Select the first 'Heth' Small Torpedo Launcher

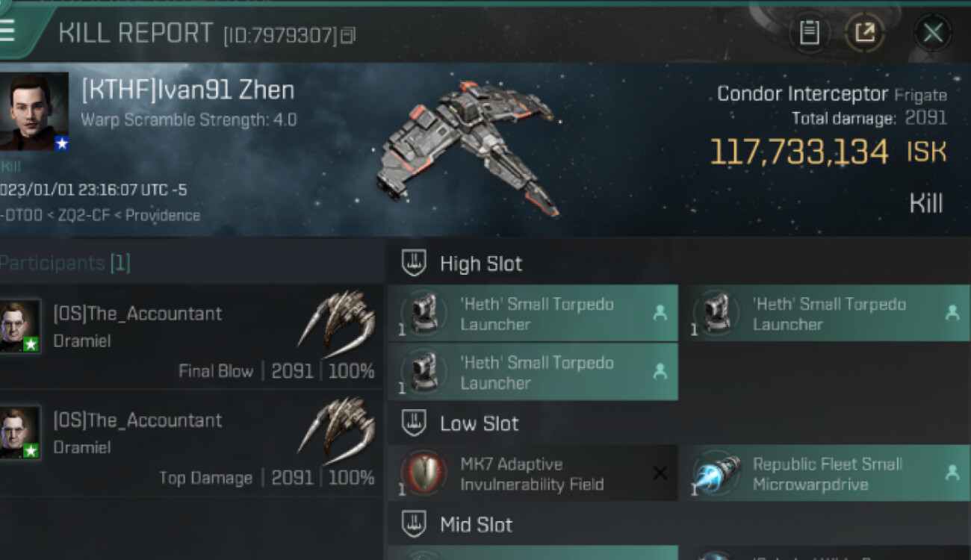532,314
